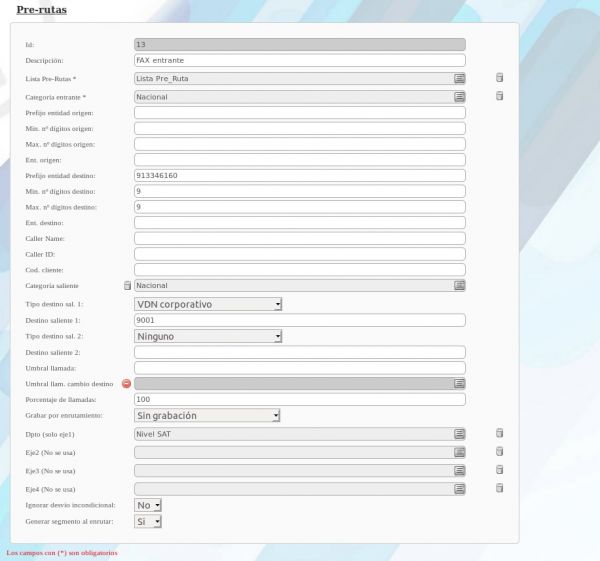600x561 pixels.
Task: Click the database icon beside Dpto (solo eje1)
Action: click(x=499, y=433)
